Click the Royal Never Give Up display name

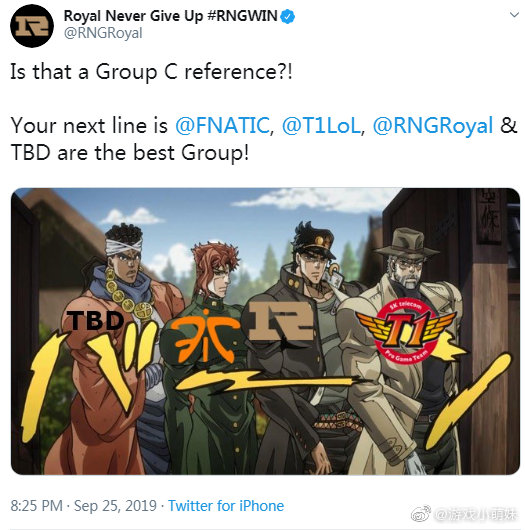pos(134,16)
